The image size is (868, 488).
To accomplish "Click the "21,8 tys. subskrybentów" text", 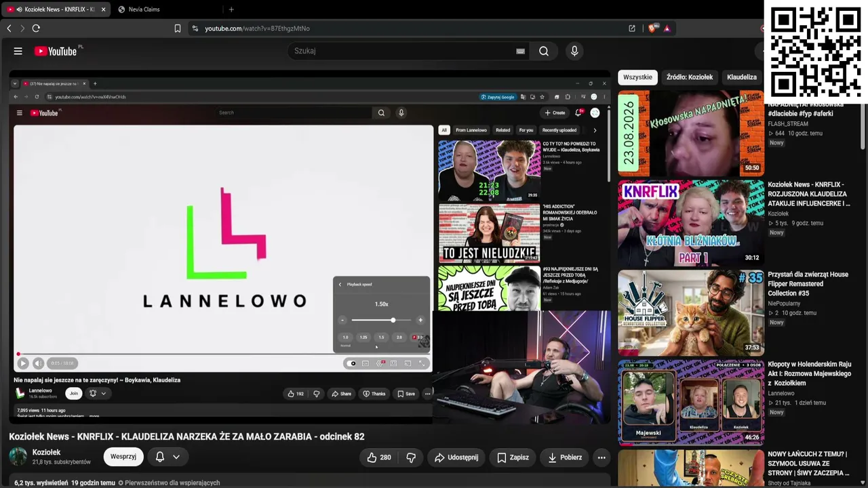I will point(62,462).
